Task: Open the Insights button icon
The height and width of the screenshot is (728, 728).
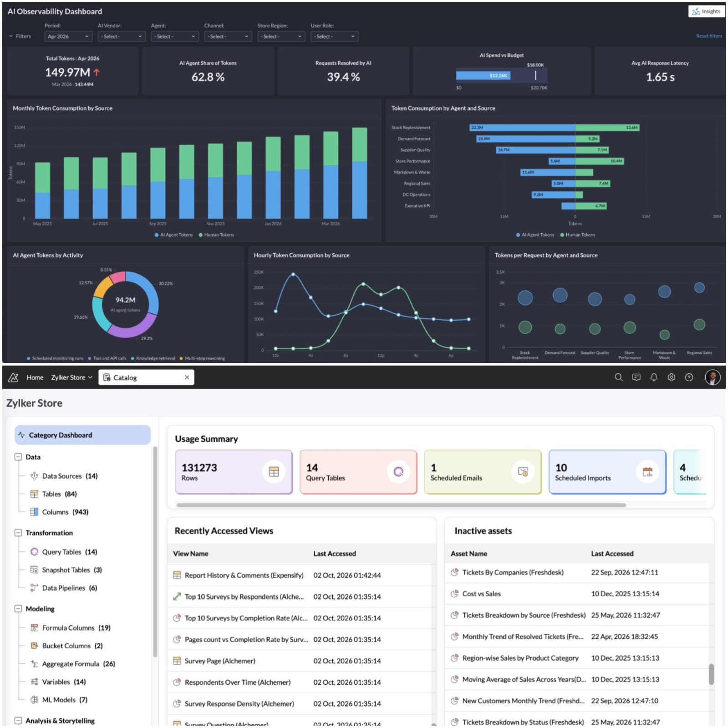Action: click(x=695, y=11)
